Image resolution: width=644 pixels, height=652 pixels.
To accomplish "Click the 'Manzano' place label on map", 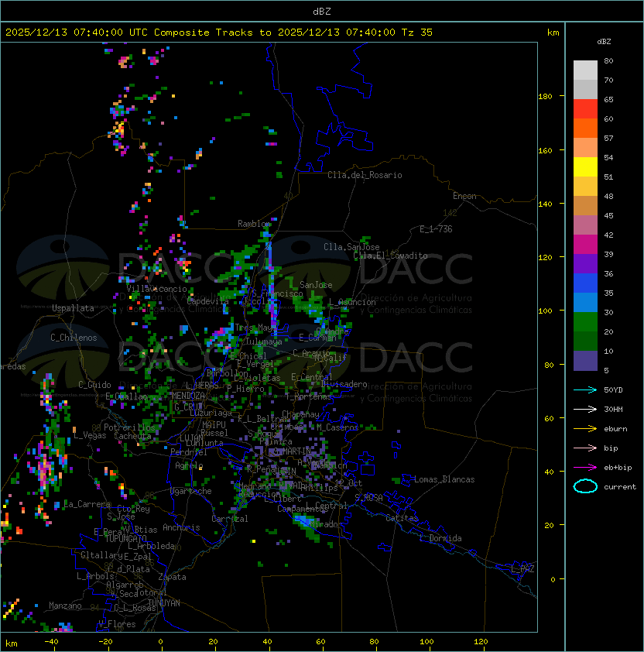I will (65, 606).
